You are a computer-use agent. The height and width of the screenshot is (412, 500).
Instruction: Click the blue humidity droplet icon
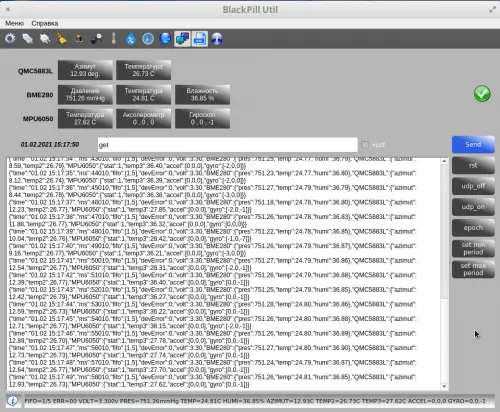point(131,39)
